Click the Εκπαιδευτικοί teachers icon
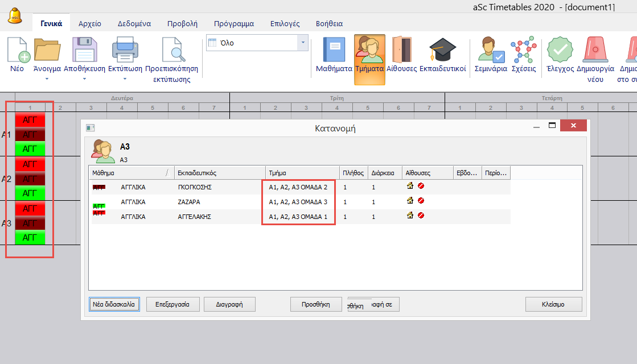 point(442,51)
